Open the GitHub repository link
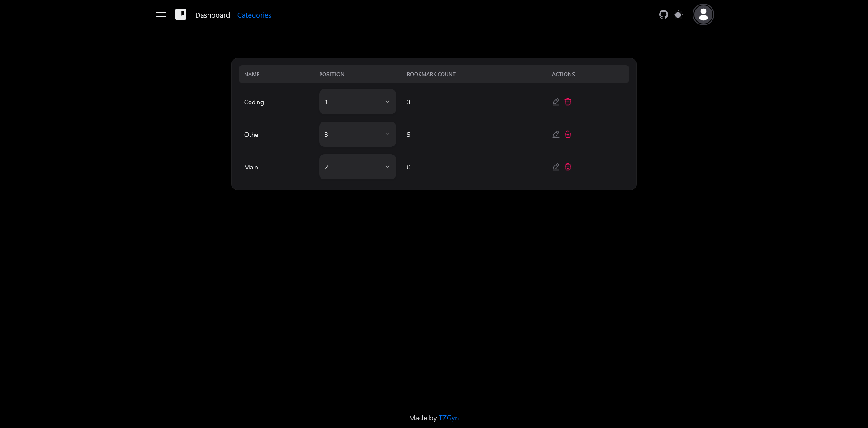This screenshot has width=868, height=428. [663, 14]
